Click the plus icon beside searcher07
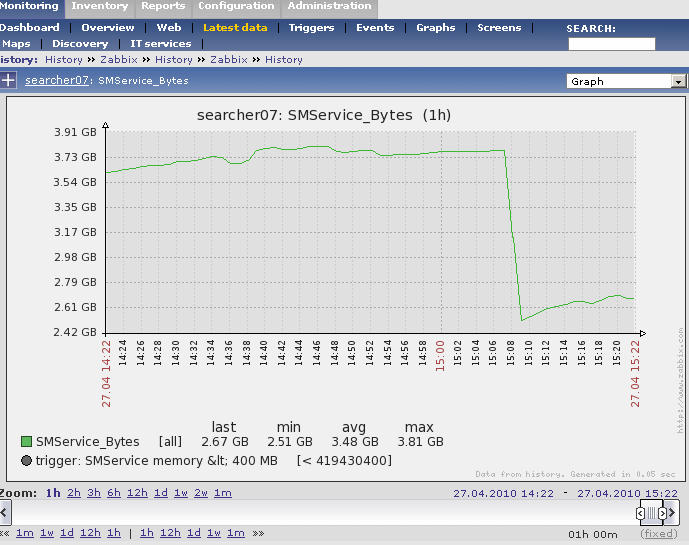Screen dimensions: 689x545 (x=9, y=80)
